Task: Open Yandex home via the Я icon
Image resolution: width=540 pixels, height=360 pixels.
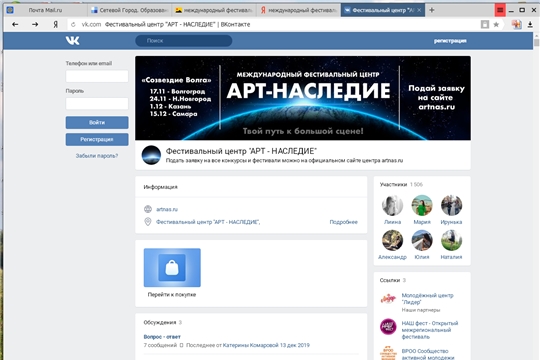Action: tap(55, 24)
